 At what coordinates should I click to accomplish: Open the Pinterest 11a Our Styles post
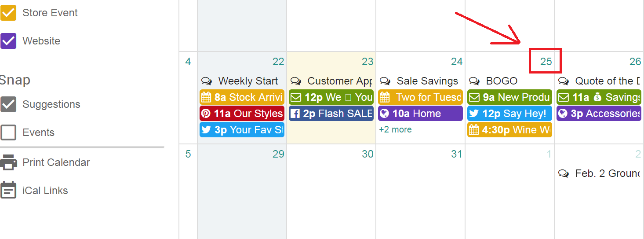pyautogui.click(x=242, y=114)
